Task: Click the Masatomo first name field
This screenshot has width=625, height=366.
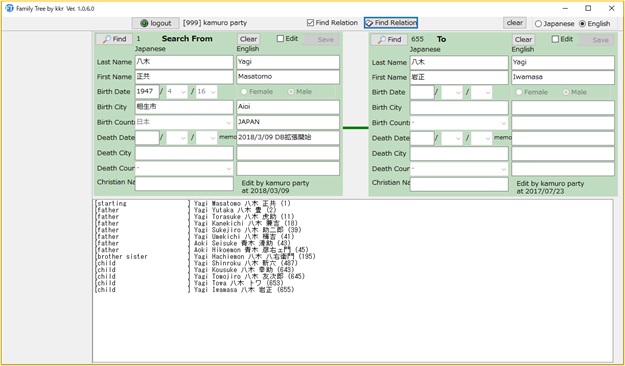Action: pyautogui.click(x=288, y=77)
